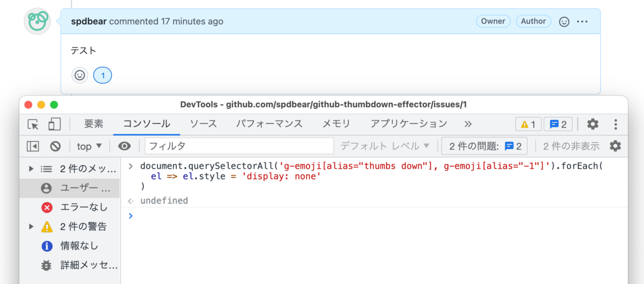The height and width of the screenshot is (284, 644).
Task: Click the warning count badge showing 1
Action: point(529,124)
